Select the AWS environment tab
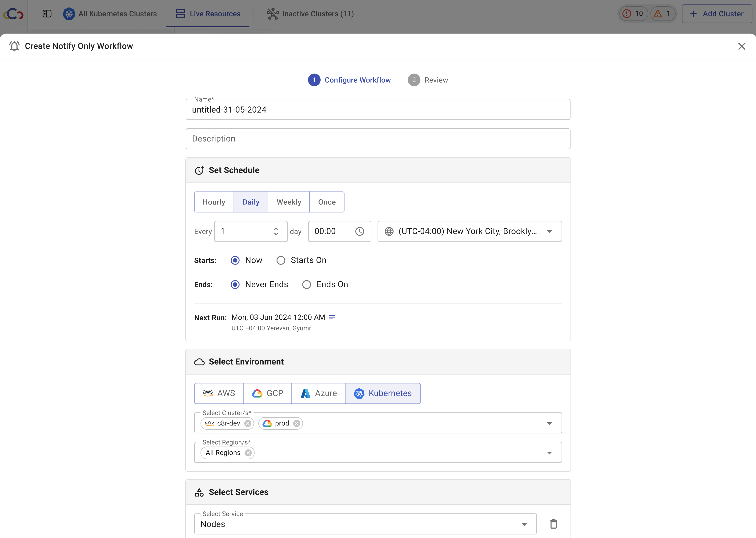 coord(219,393)
